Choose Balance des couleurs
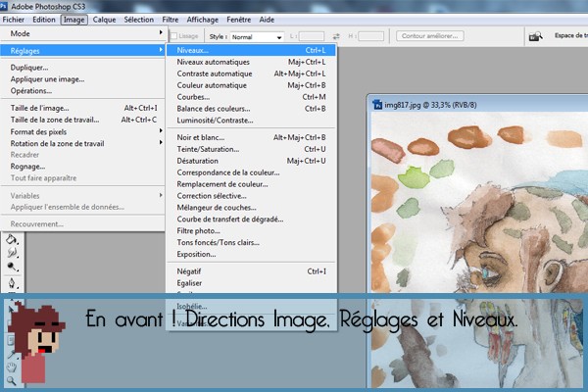Viewport: 588px width, 392px height. pos(251,109)
